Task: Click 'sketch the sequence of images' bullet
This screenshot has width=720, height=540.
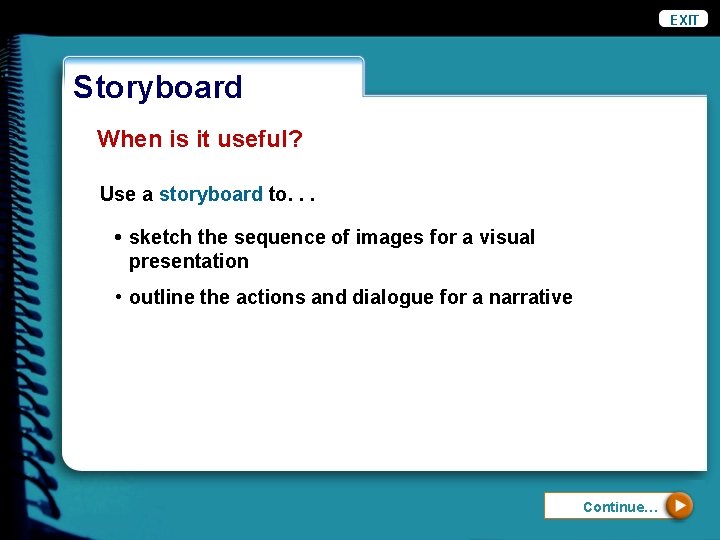Action: coord(325,249)
